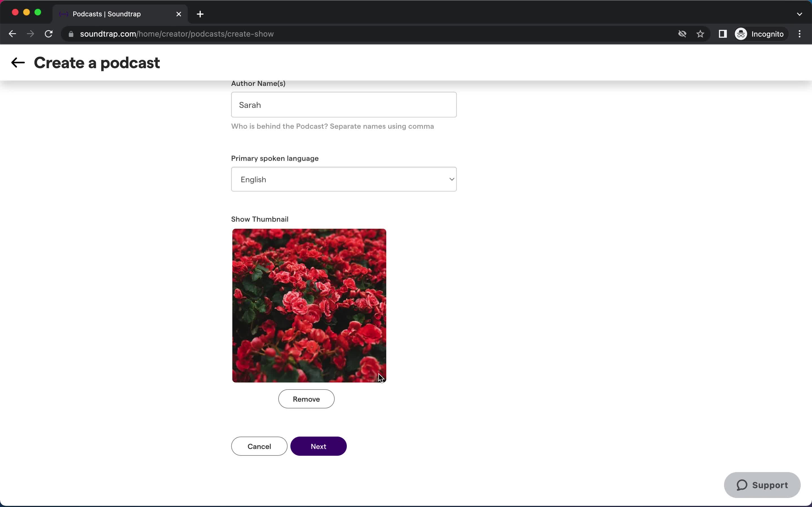
Task: Click the Cancel button to abort
Action: (259, 446)
